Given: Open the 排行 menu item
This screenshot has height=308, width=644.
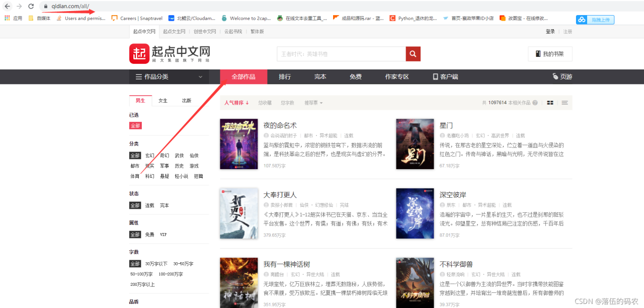Looking at the screenshot, I should pyautogui.click(x=285, y=77).
